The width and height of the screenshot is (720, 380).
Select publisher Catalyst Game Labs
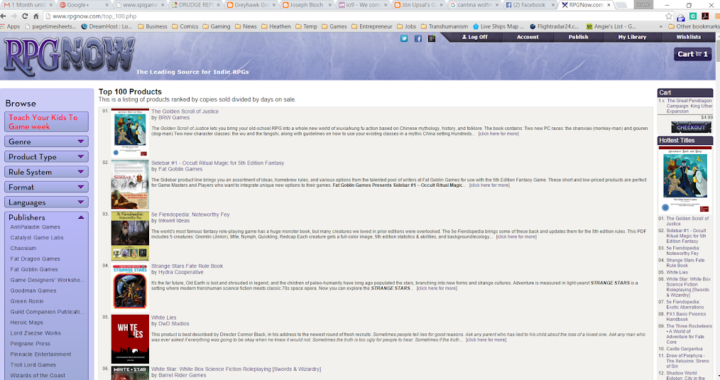(x=37, y=238)
